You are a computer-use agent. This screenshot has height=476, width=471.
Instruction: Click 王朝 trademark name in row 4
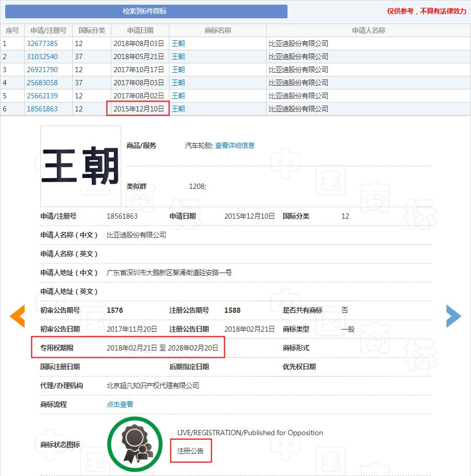(x=178, y=83)
